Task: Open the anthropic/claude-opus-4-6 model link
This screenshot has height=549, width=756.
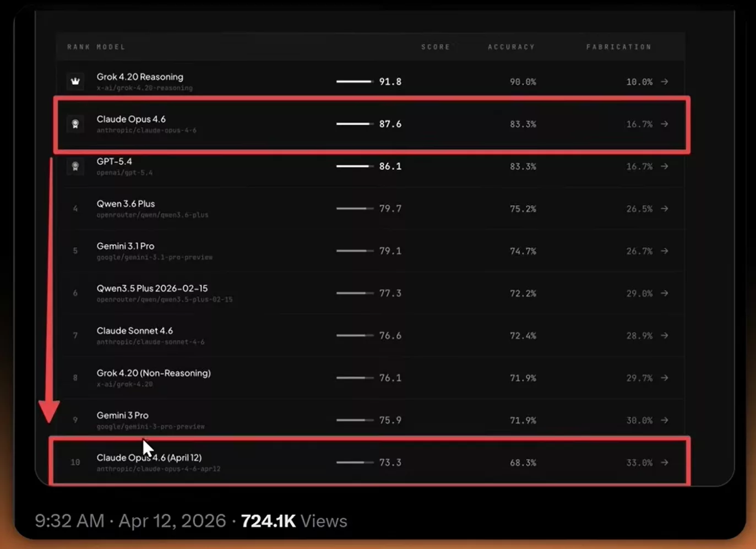Action: pyautogui.click(x=146, y=130)
